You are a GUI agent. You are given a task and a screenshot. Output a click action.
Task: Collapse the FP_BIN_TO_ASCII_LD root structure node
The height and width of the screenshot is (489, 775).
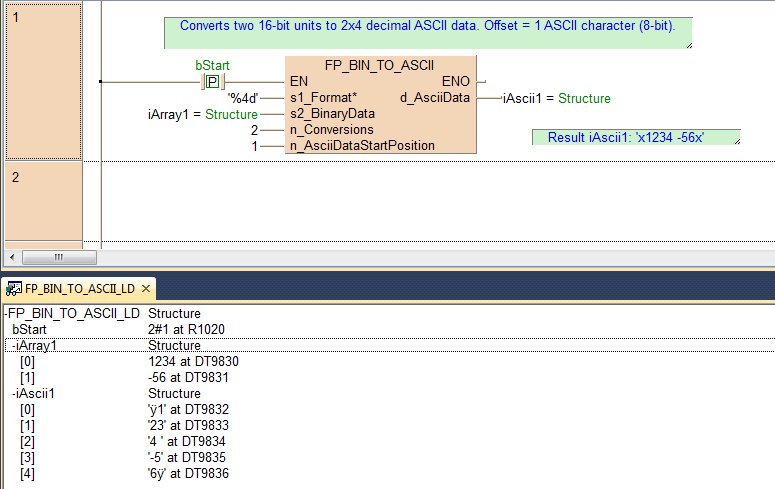click(x=5, y=314)
